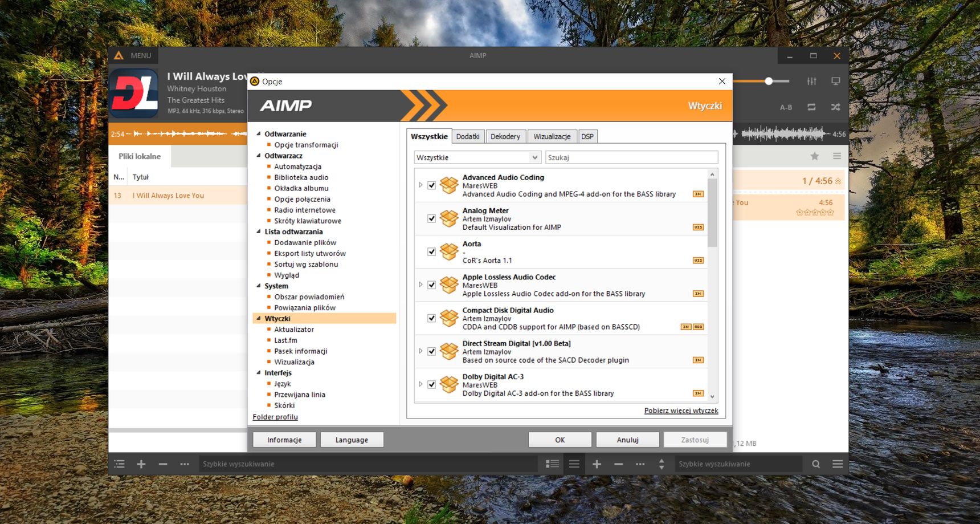
Task: Collapse the Odtwarzacz tree node
Action: point(259,156)
